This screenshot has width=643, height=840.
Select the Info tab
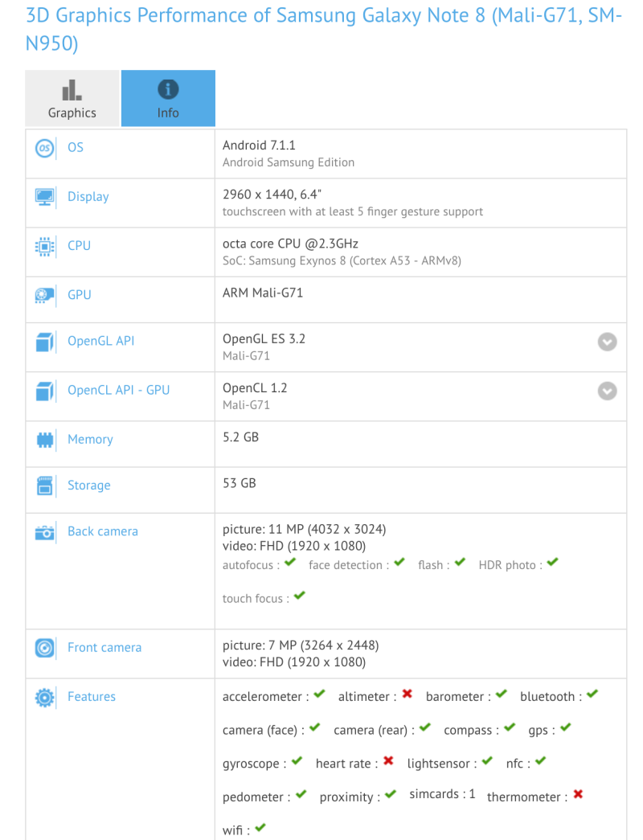pos(168,98)
